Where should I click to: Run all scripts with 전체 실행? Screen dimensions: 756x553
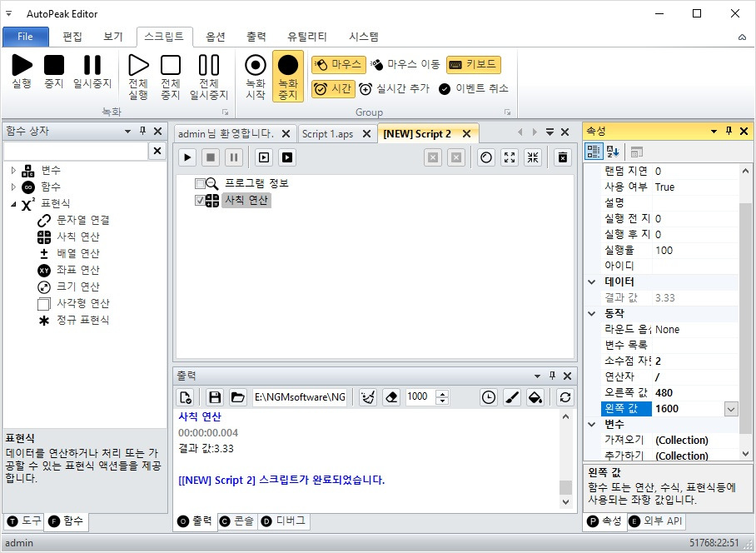click(x=138, y=76)
